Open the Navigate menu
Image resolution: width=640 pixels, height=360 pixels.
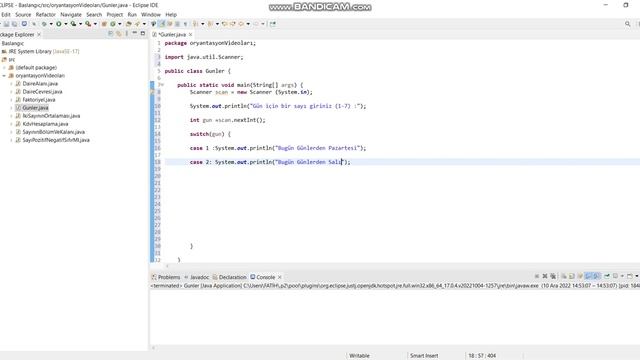pos(71,14)
